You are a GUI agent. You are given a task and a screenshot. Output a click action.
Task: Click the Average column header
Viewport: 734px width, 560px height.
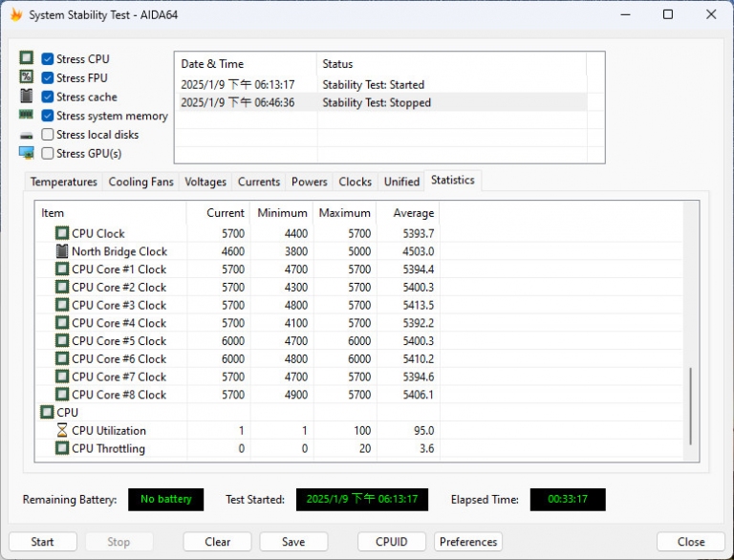(408, 213)
